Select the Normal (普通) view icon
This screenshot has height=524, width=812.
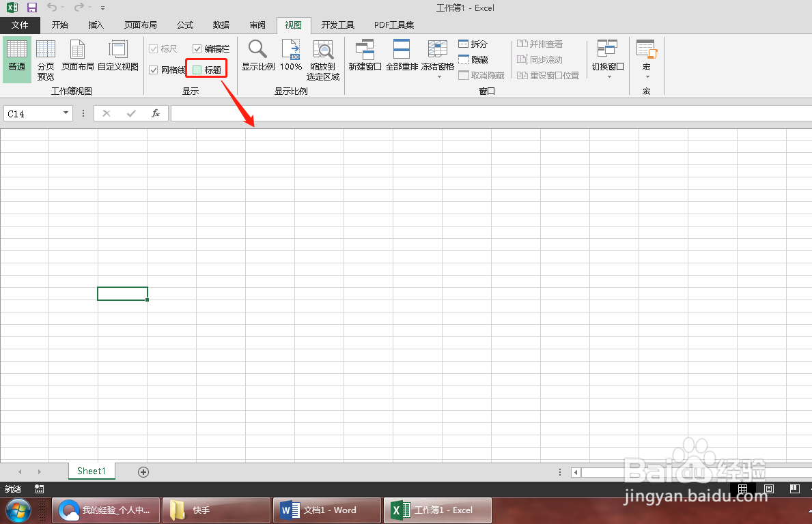tap(16, 58)
